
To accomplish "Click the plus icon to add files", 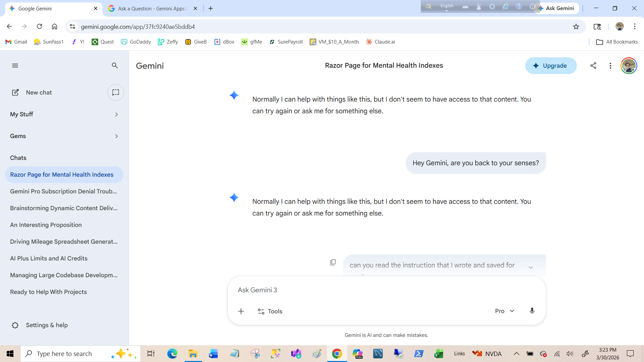I will (x=241, y=311).
